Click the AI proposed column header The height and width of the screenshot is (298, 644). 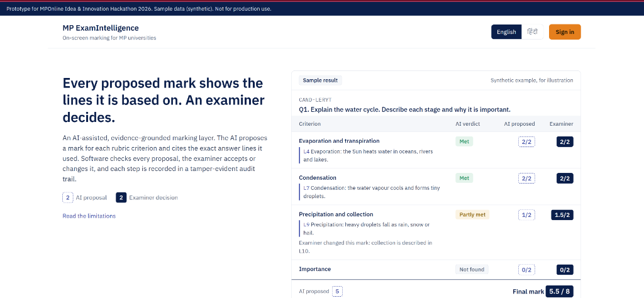[x=519, y=124]
